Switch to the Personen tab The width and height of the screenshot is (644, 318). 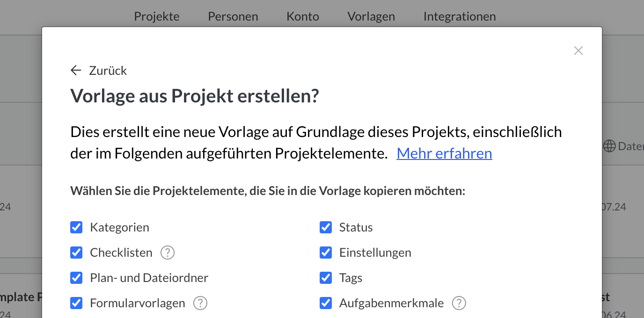[233, 16]
